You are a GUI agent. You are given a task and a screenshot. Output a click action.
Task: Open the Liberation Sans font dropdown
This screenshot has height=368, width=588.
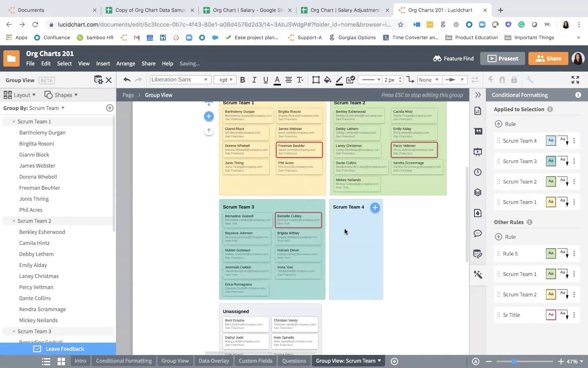tap(180, 80)
